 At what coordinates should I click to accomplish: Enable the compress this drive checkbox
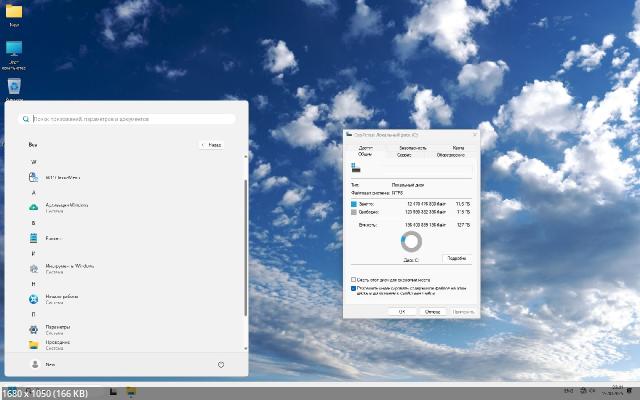[353, 279]
